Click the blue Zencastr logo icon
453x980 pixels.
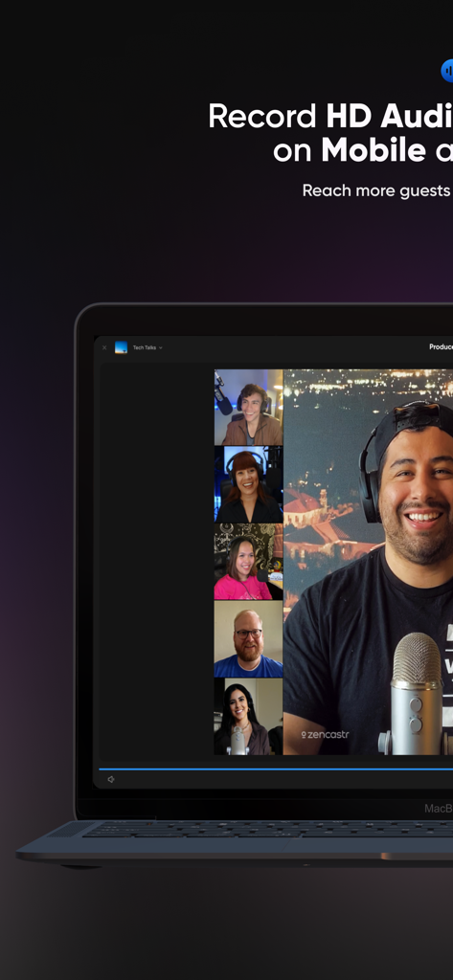click(x=446, y=71)
